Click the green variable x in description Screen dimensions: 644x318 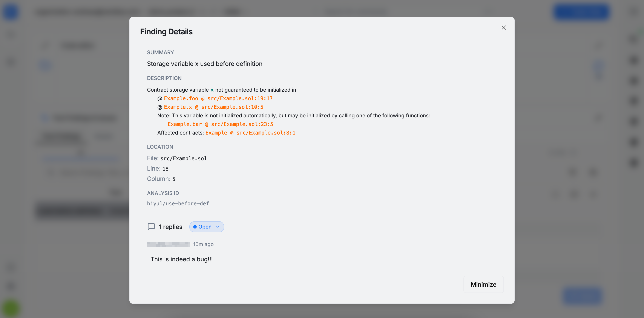point(212,90)
